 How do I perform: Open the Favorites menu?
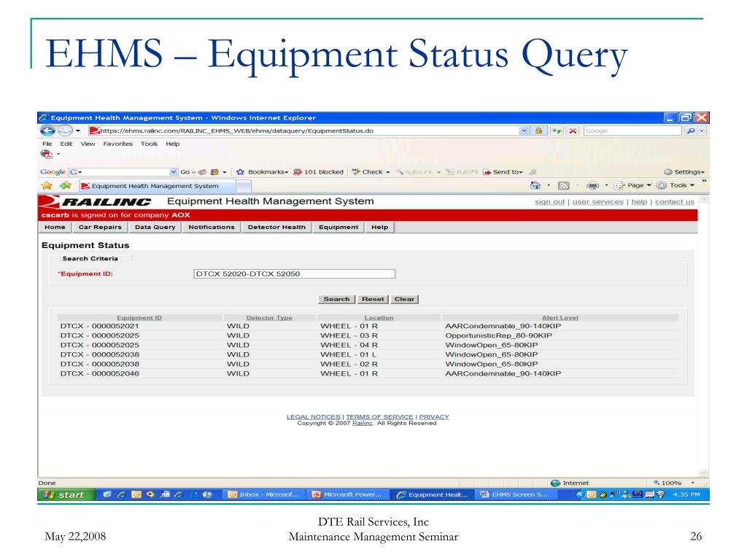(x=117, y=144)
